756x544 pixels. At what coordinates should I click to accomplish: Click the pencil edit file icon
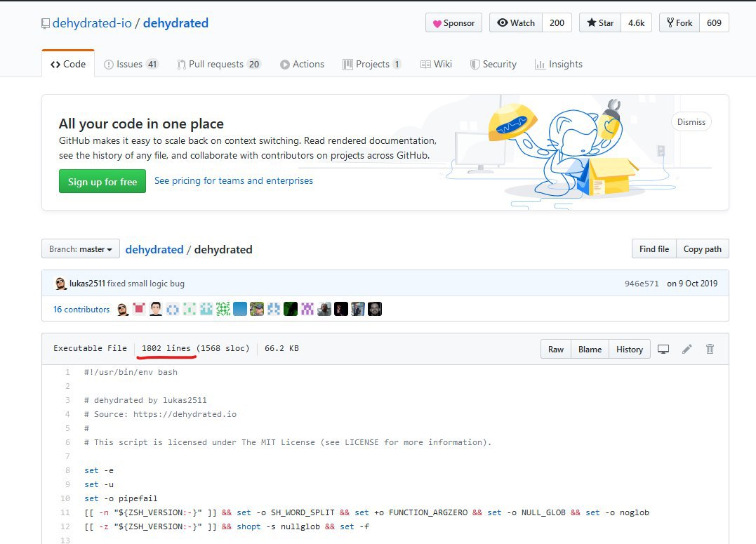[x=687, y=349]
